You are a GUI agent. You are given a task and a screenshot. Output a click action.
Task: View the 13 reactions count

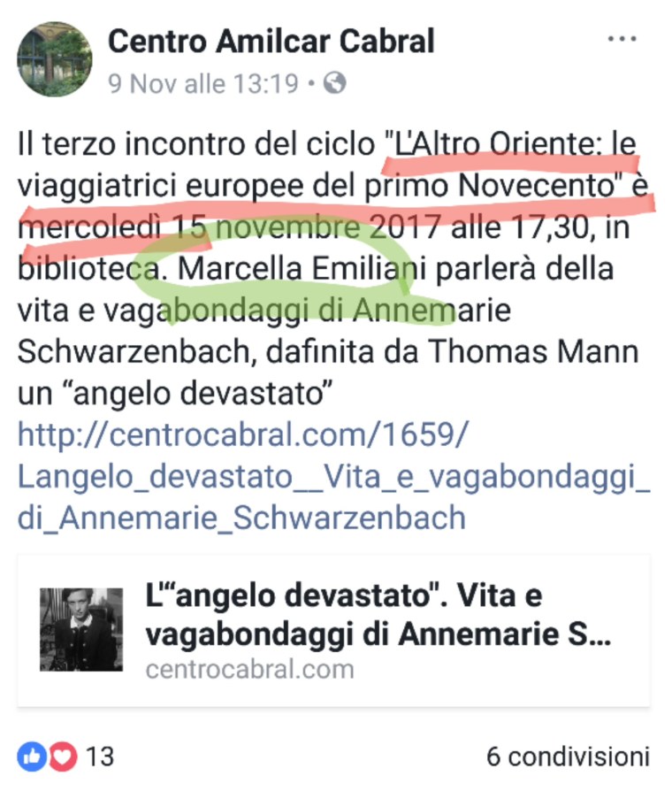pyautogui.click(x=100, y=756)
